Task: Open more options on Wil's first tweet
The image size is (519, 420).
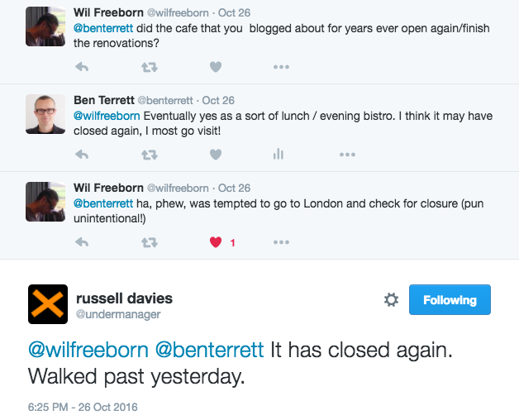Action: click(281, 66)
